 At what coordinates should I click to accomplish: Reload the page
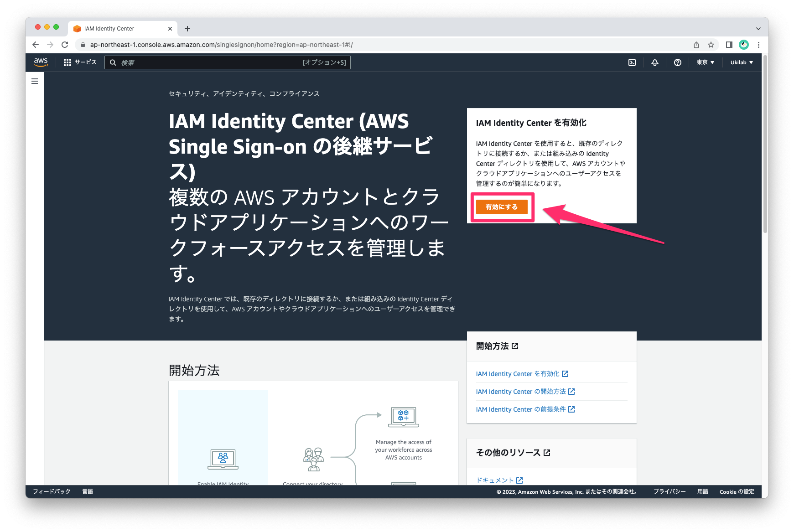click(65, 45)
